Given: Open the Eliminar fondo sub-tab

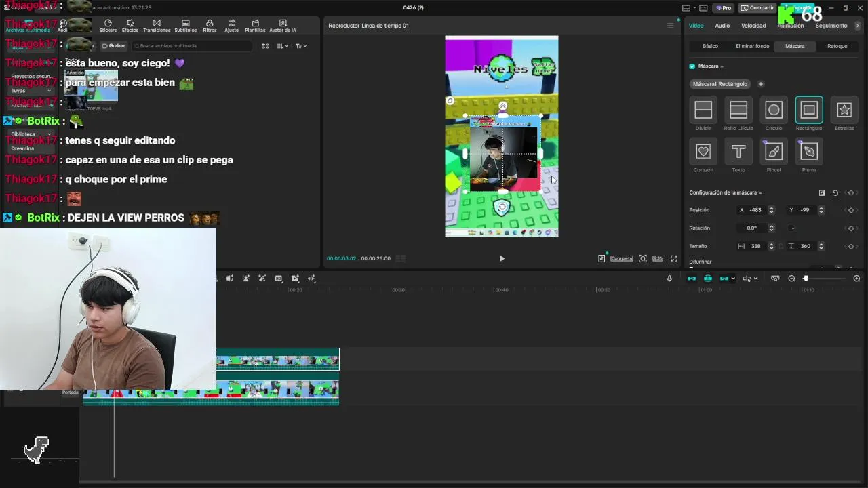Looking at the screenshot, I should coord(753,46).
